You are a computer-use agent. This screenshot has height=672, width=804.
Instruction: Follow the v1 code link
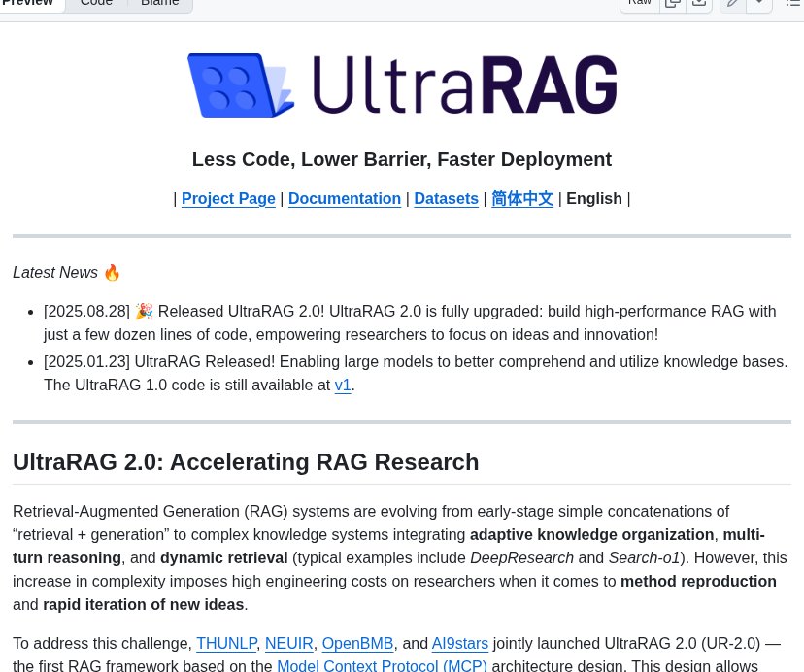click(x=343, y=385)
